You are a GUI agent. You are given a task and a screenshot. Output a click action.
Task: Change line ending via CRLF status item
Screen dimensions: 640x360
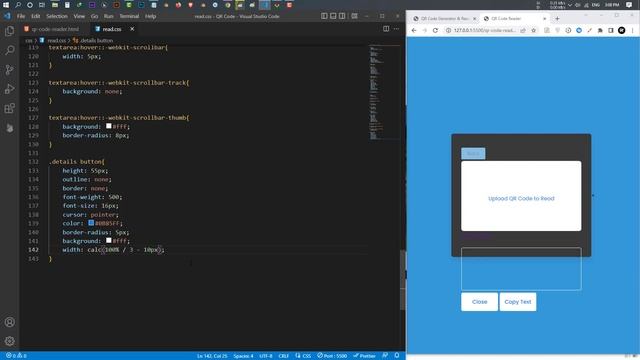click(x=284, y=356)
